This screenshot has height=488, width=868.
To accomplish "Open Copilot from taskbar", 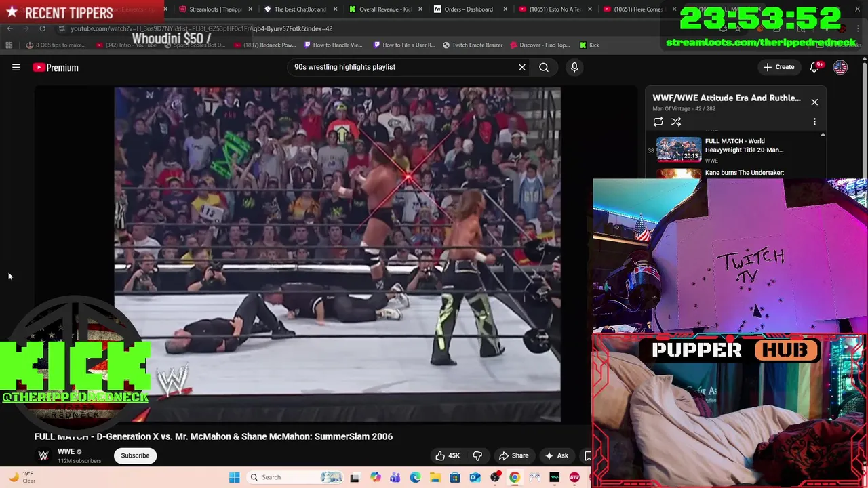I will pyautogui.click(x=375, y=477).
